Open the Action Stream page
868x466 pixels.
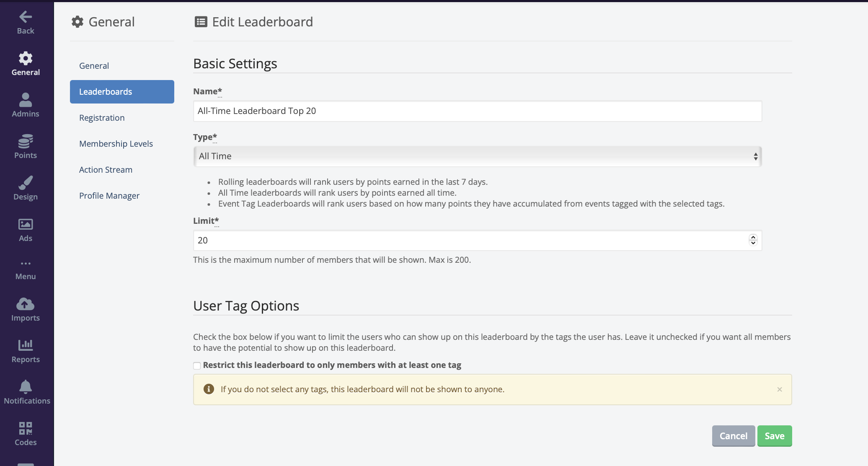click(106, 170)
